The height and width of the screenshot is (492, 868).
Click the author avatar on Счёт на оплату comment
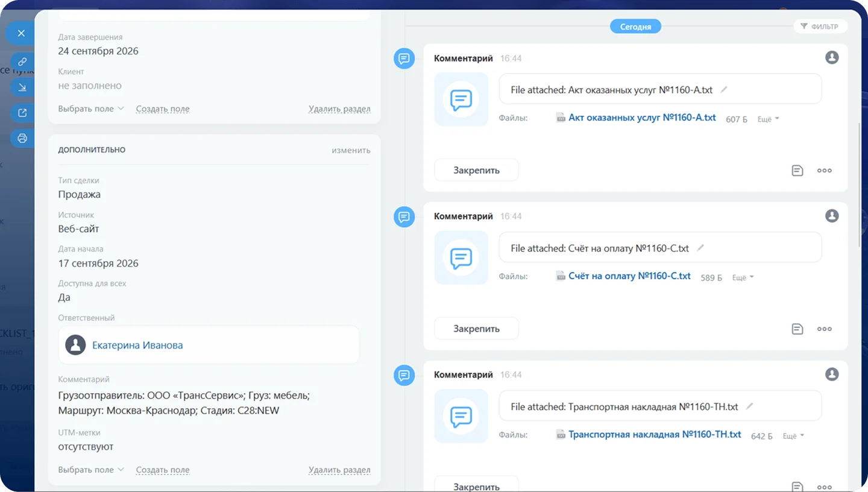point(832,216)
